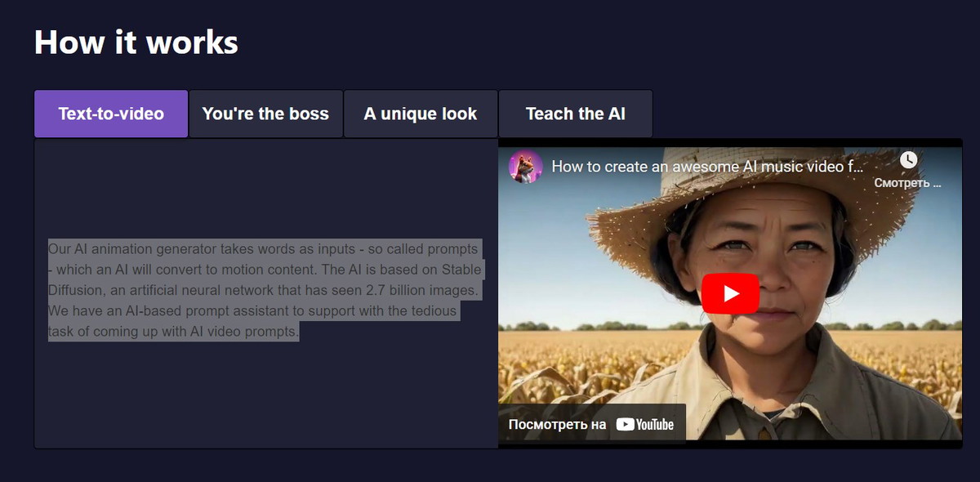Screen dimensions: 980x482
Task: Open the channel avatar on the video
Action: coord(525,167)
